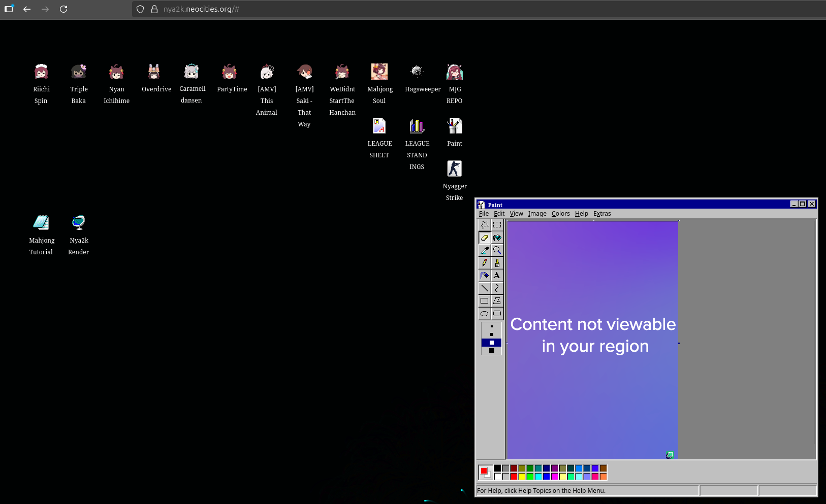
Task: Pick the Polygon shape tool
Action: click(497, 301)
